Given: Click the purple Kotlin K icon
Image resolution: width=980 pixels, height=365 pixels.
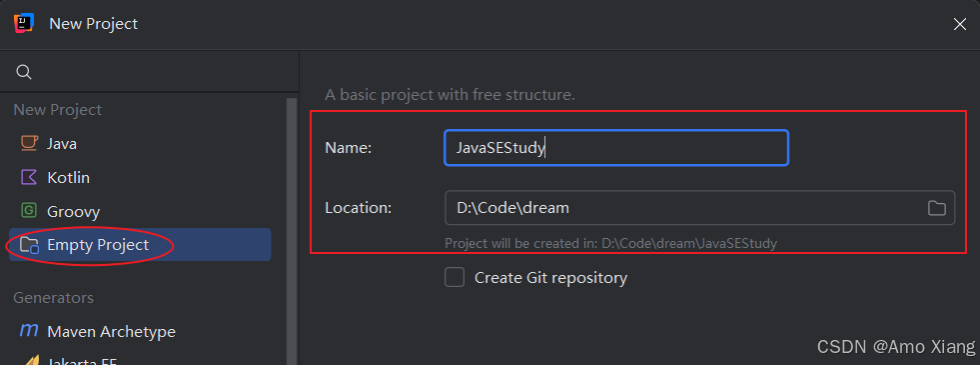Looking at the screenshot, I should pos(29,177).
